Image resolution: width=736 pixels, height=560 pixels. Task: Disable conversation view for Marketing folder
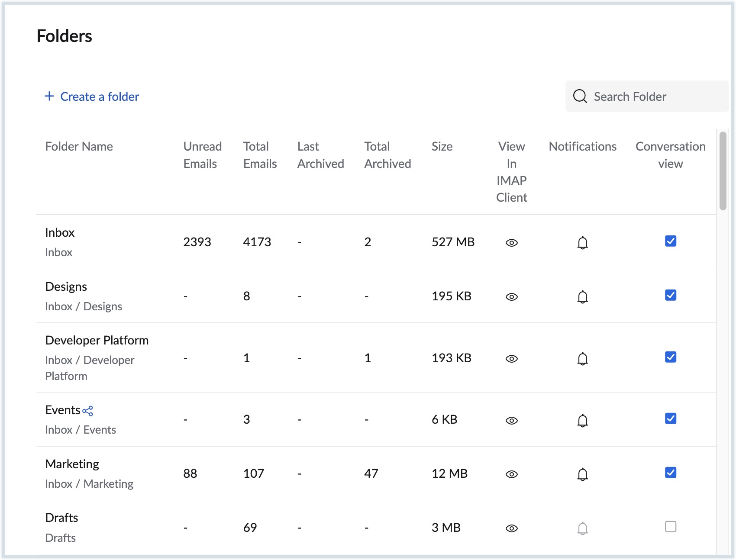[670, 473]
